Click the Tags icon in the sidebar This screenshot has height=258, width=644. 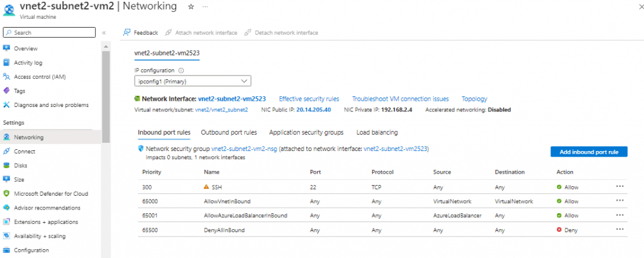pyautogui.click(x=7, y=91)
